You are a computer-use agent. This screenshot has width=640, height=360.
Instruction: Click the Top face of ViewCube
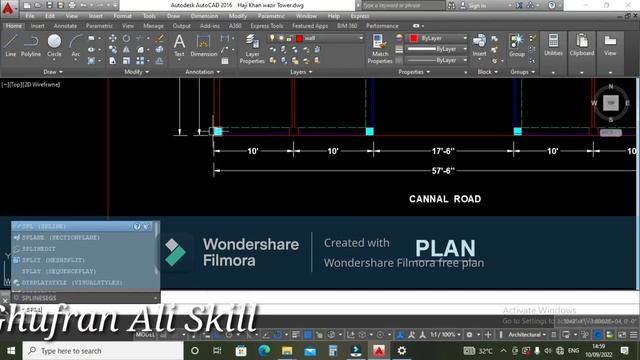pyautogui.click(x=611, y=102)
